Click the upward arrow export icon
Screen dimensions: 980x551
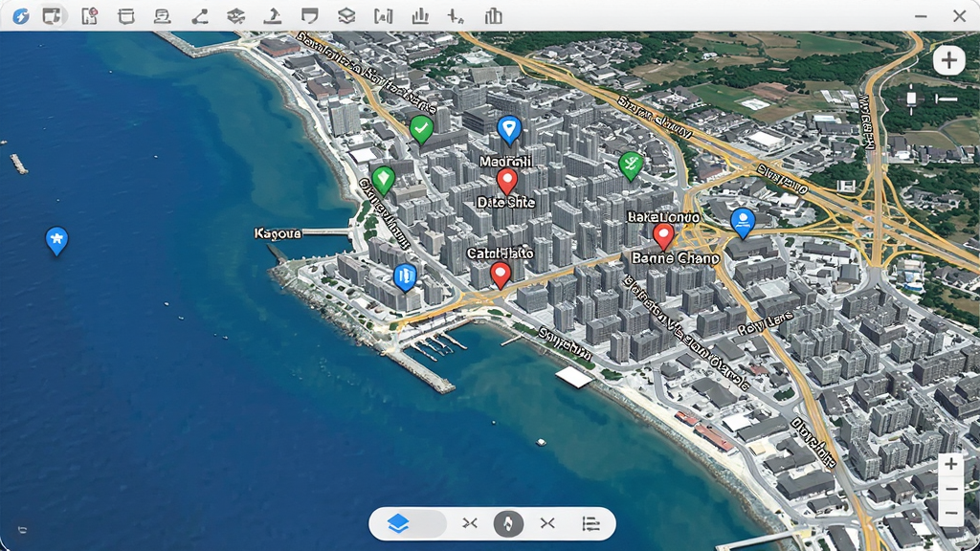tap(273, 16)
